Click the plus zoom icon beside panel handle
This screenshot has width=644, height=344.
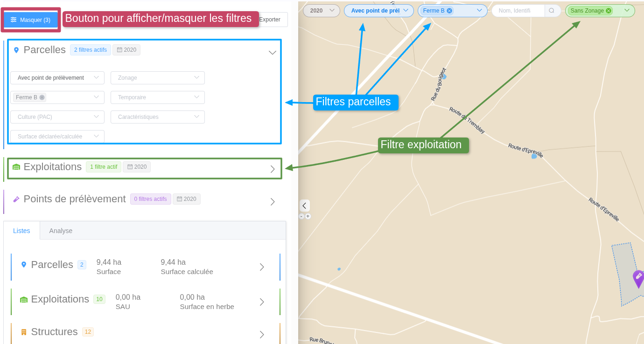(308, 216)
